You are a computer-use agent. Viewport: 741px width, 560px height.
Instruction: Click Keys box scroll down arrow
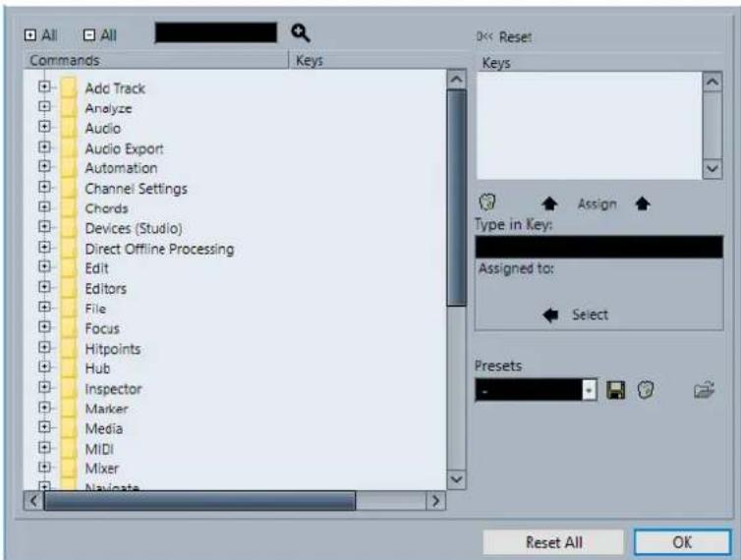712,169
